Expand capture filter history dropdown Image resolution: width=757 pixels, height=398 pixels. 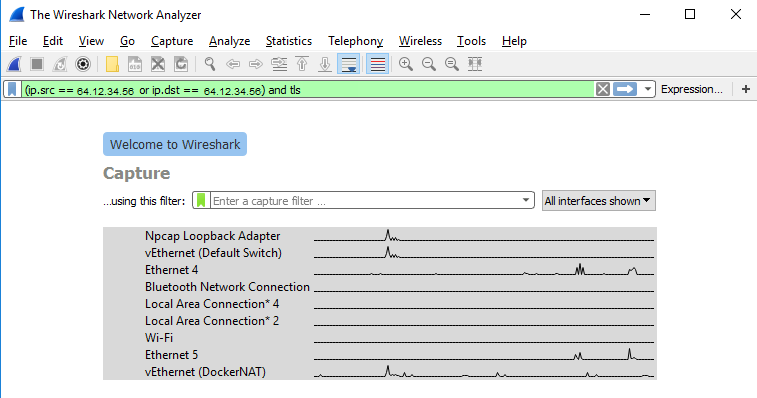click(526, 200)
